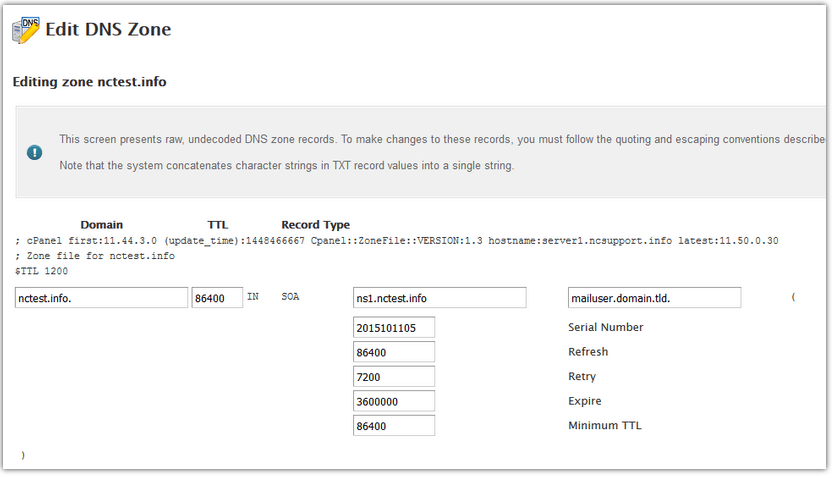
Task: Click the Edit DNS Zone page title
Action: [108, 29]
